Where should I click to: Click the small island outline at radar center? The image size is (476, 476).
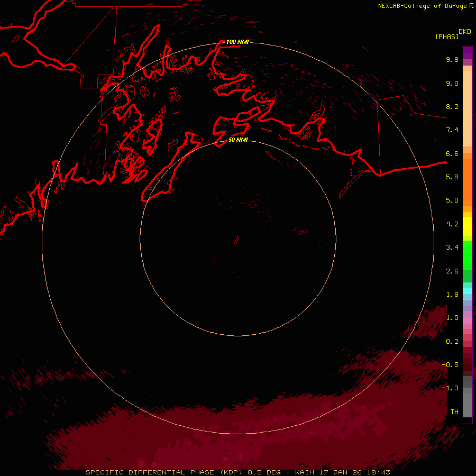[236, 241]
